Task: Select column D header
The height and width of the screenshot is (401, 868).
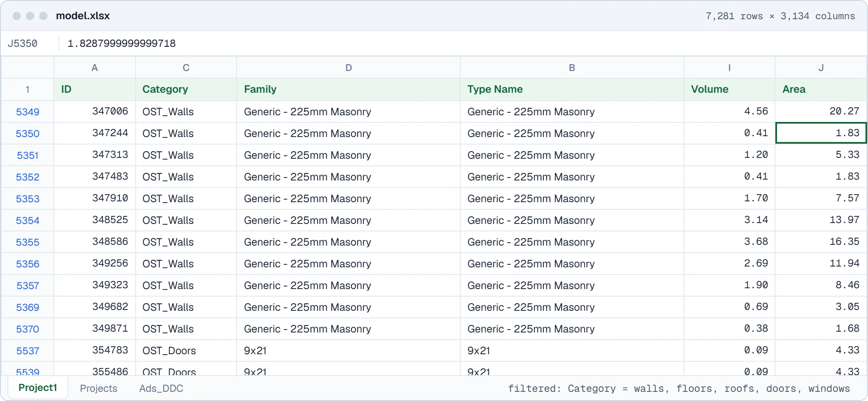Action: coord(348,68)
